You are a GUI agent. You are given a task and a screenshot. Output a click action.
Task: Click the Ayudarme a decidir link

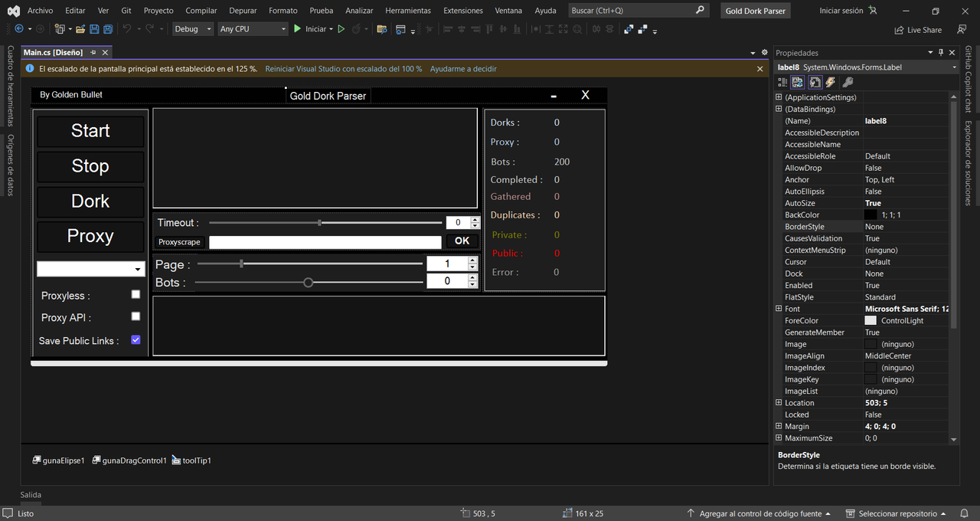point(463,69)
